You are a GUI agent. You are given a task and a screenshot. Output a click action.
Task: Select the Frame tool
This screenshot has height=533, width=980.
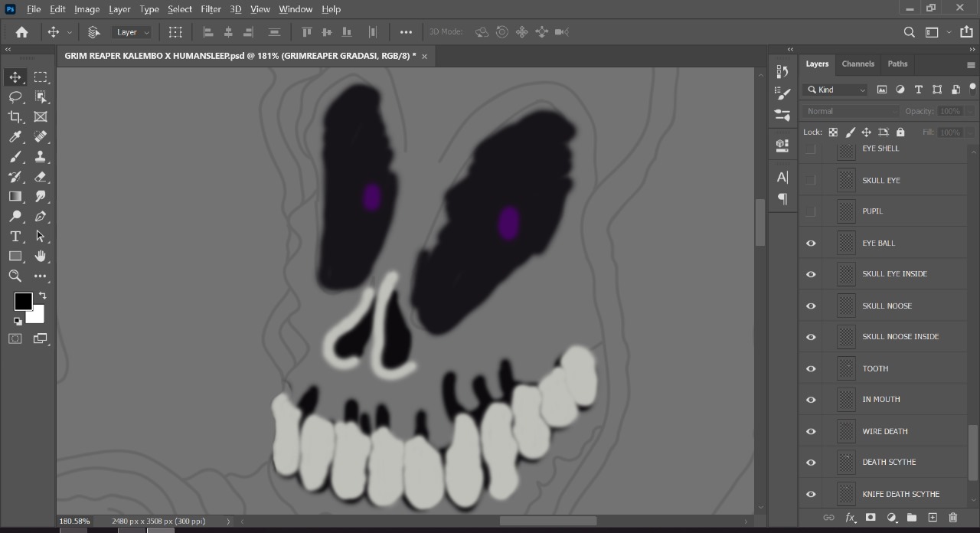[x=41, y=117]
